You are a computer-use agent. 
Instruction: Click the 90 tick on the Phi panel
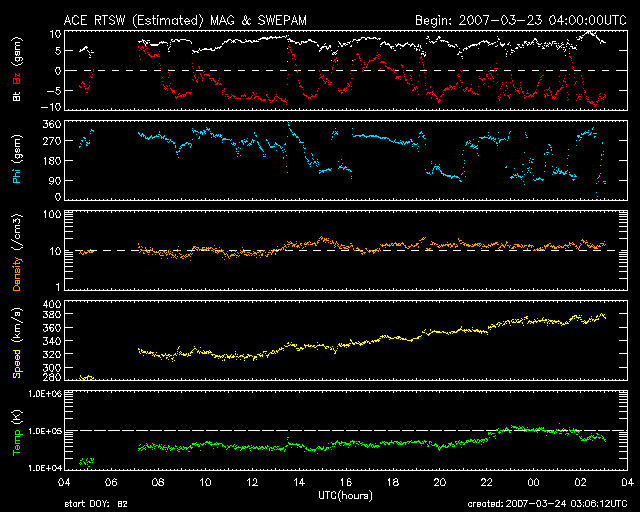coord(55,180)
